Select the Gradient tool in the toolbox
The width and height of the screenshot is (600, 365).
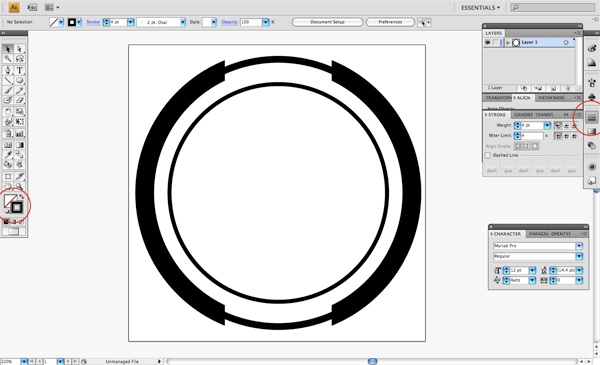tap(20, 145)
